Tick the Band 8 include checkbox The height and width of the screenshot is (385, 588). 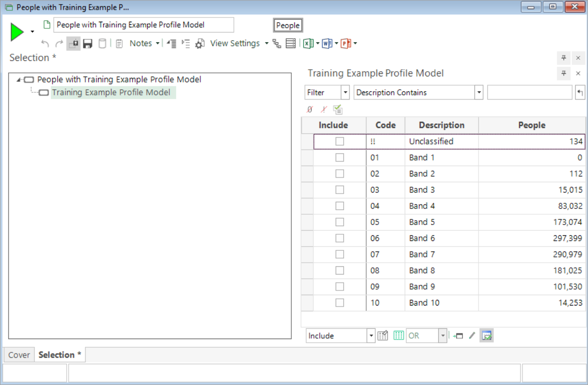[x=340, y=270]
